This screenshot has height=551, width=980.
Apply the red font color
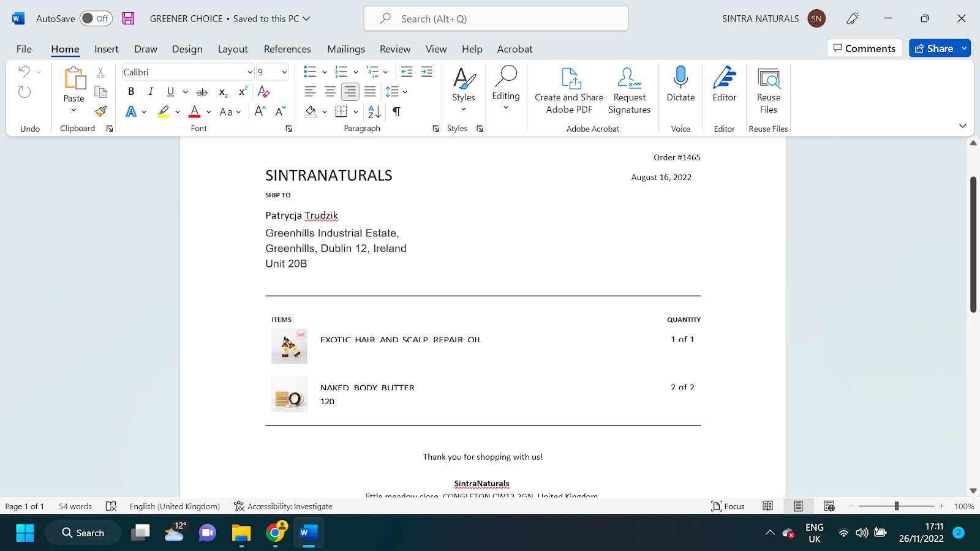pos(195,111)
